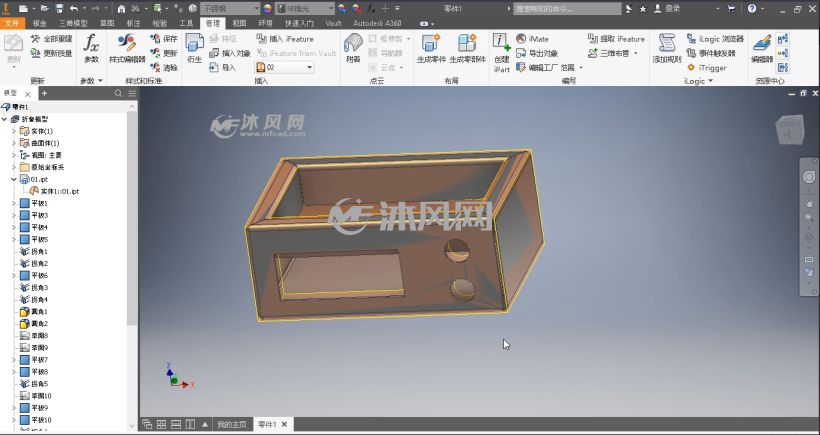Expand the 原始坐标系 (Origin) node

[x=14, y=167]
